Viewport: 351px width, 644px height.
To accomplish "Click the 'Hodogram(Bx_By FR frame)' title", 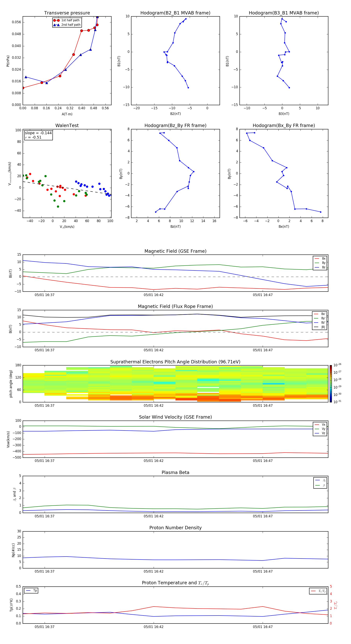I will coord(284,125).
